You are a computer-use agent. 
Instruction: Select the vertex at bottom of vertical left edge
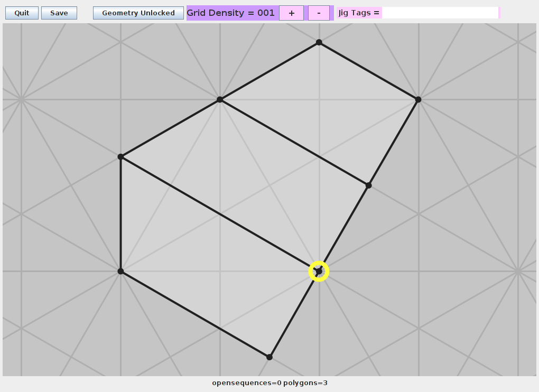[120, 271]
